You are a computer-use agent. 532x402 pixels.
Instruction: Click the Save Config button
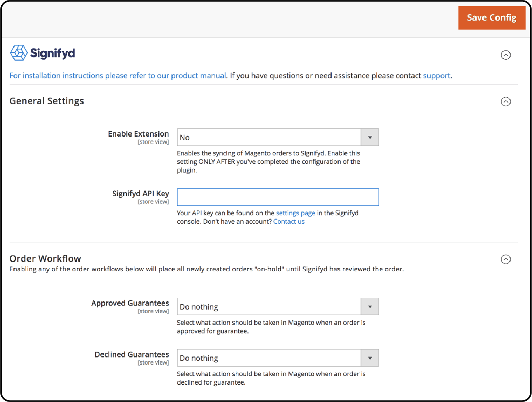(x=492, y=18)
